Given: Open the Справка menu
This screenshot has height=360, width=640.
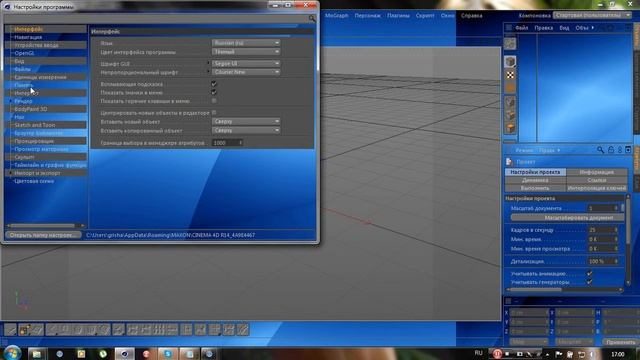Looking at the screenshot, I should (471, 16).
